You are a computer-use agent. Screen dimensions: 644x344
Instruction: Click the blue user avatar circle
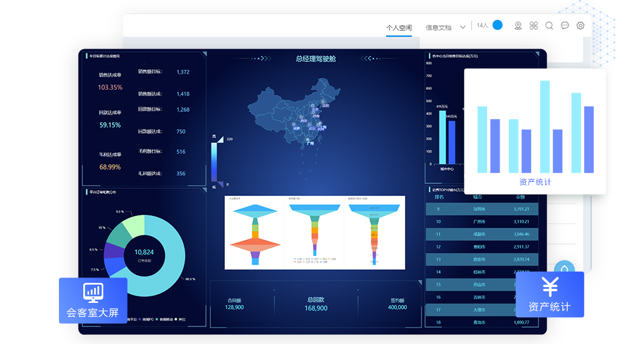coord(497,25)
